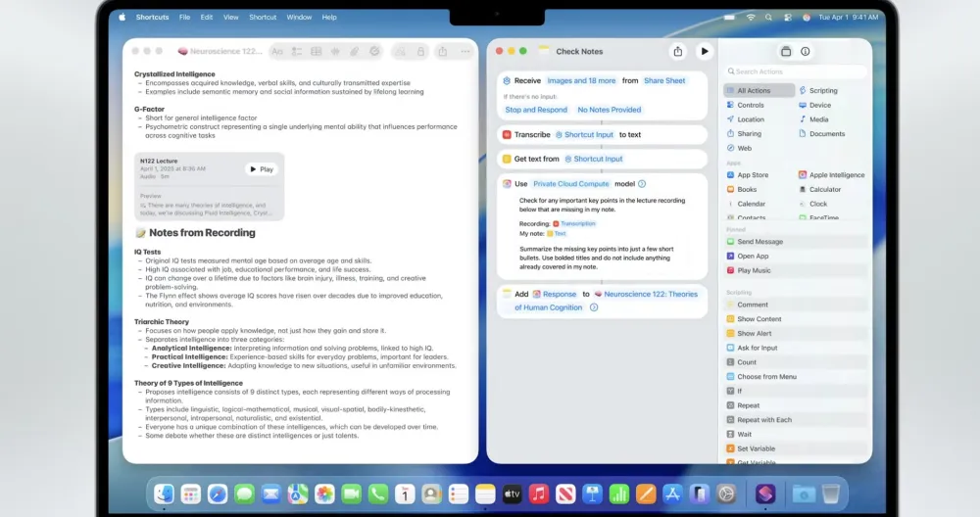Select the Location category
Viewport: 980px width, 517px height.
tap(745, 119)
